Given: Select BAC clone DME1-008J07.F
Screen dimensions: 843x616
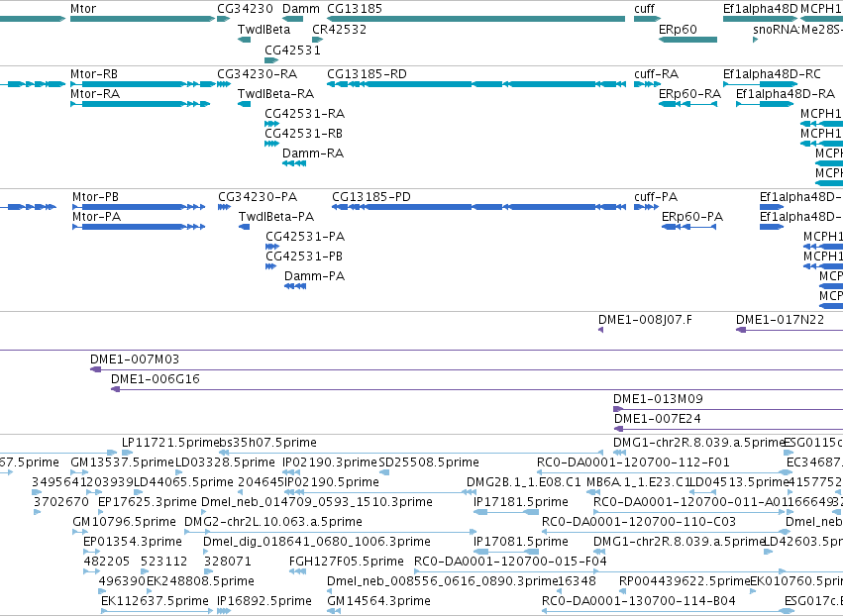Looking at the screenshot, I should pos(600,330).
